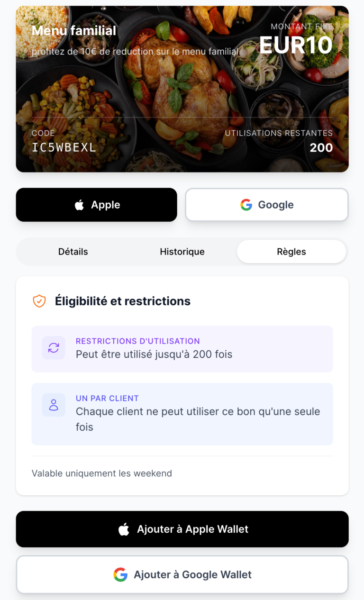Click the orange shield eligibility icon

click(x=39, y=301)
